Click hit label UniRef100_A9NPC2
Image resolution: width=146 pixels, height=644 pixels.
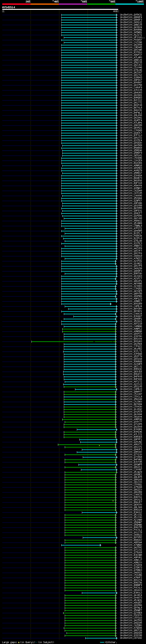coord(131,329)
